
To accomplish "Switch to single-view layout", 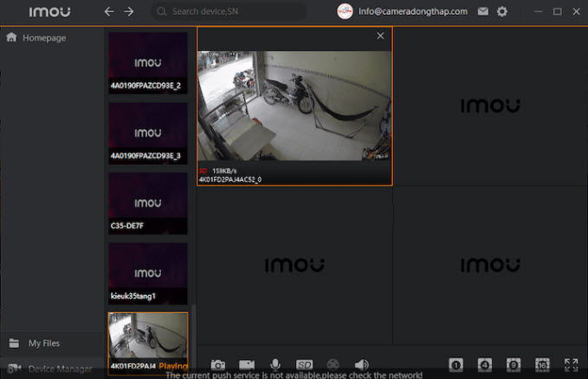I will pyautogui.click(x=456, y=365).
